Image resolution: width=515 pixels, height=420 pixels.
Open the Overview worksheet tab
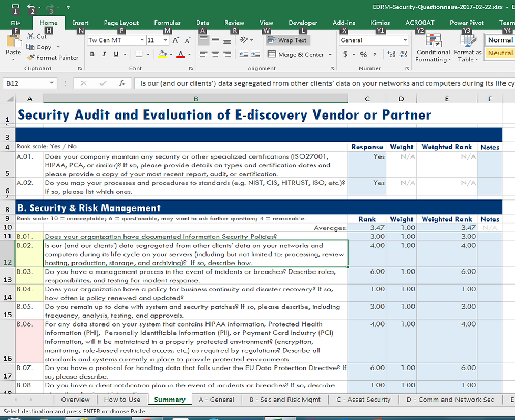point(75,400)
